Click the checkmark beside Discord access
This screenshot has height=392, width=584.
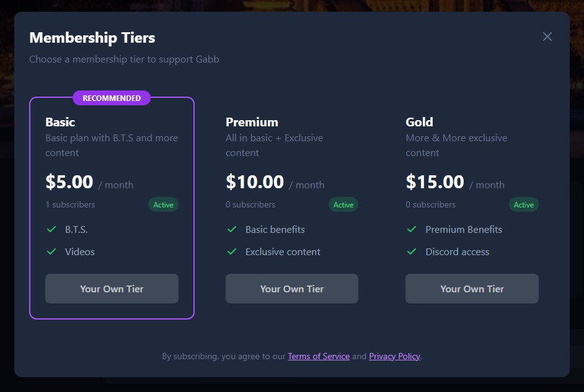tap(412, 251)
